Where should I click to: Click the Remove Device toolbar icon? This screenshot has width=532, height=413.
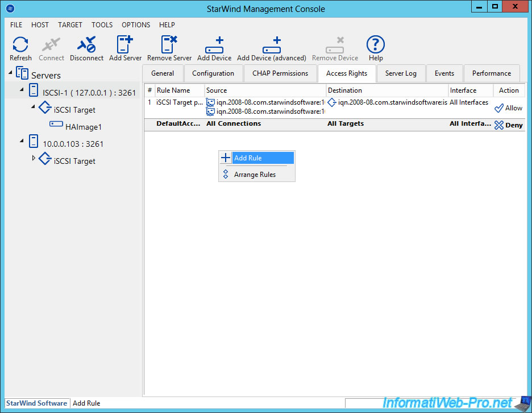point(335,45)
